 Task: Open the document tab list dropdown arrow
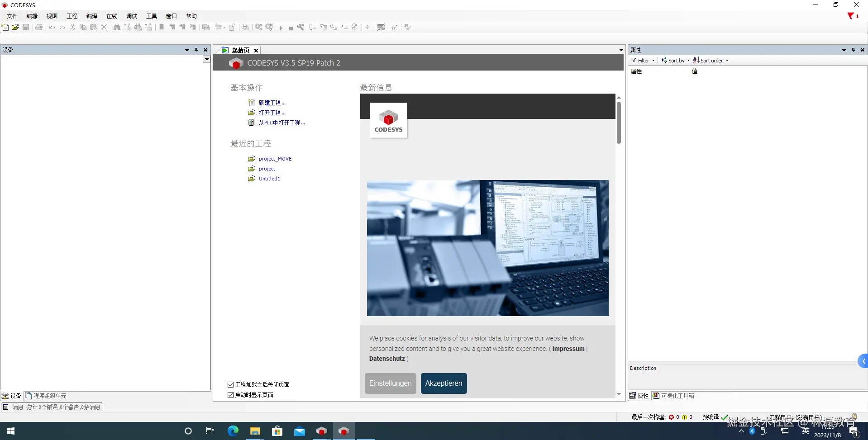(x=621, y=50)
